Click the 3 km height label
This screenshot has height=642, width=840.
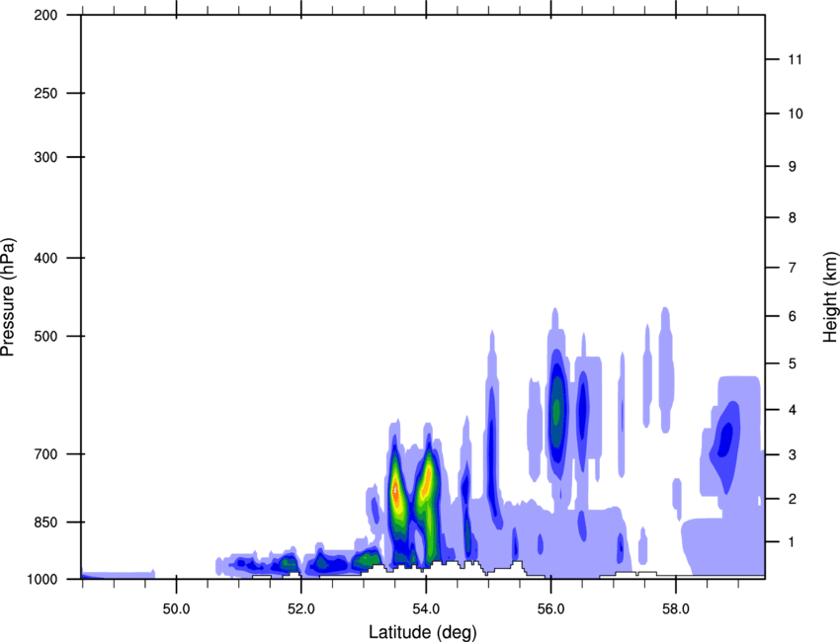(793, 454)
